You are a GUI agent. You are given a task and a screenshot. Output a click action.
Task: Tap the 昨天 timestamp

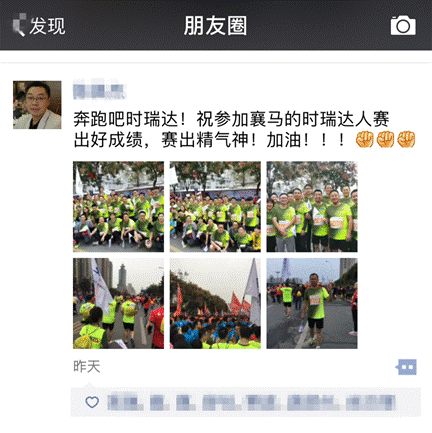coord(87,367)
